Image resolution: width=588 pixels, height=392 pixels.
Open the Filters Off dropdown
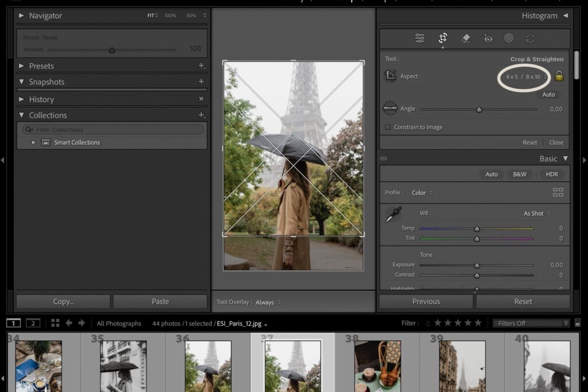point(531,323)
